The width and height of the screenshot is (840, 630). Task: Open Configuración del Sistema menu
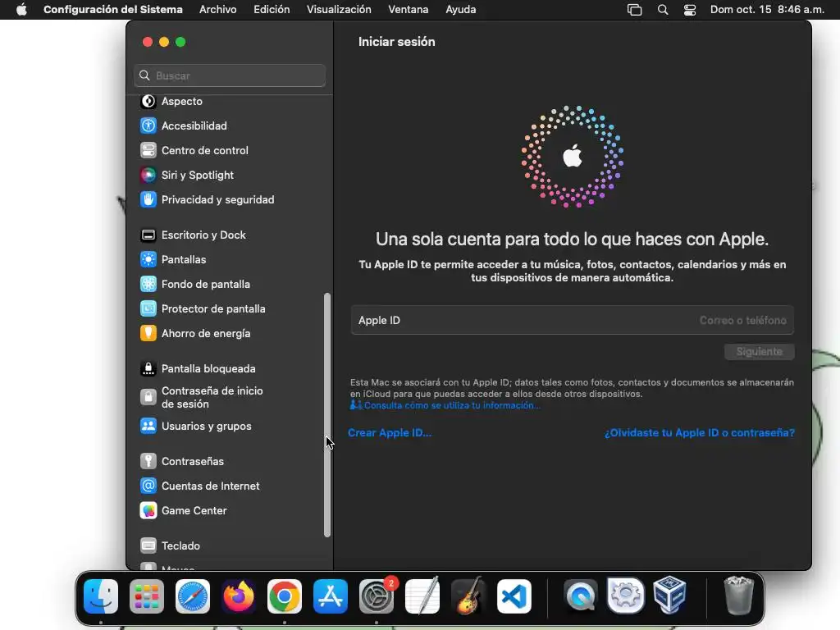(113, 10)
